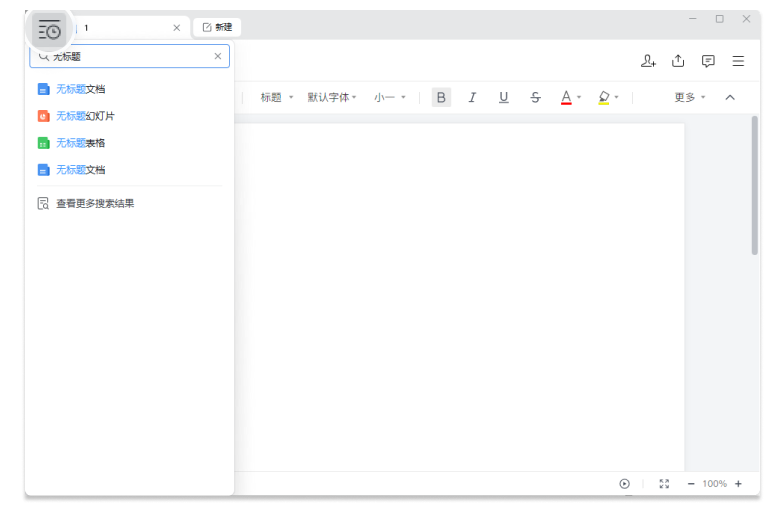
Task: Open the recent documents list icon
Action: 49,30
